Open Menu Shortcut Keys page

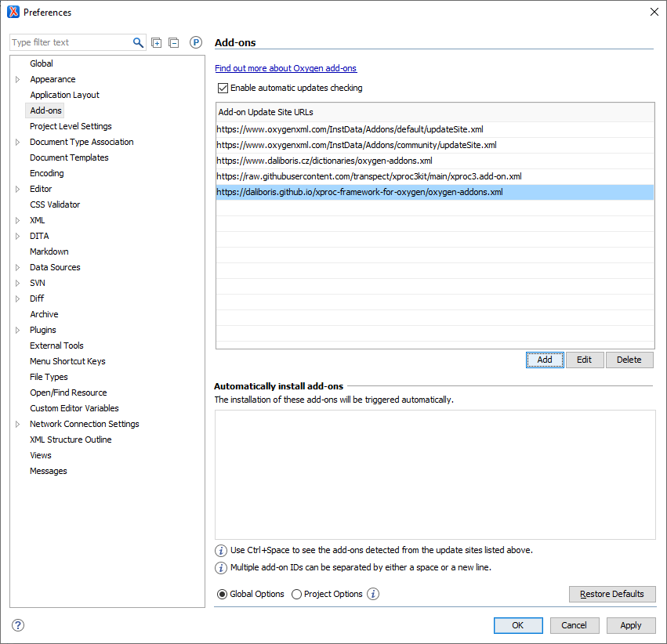[x=67, y=361]
